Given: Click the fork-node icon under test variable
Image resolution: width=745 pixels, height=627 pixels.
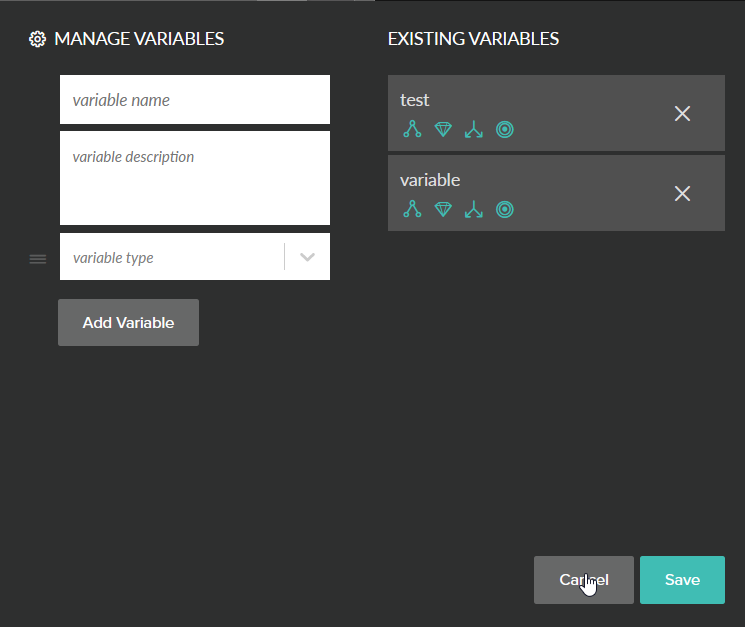Looking at the screenshot, I should click(412, 129).
